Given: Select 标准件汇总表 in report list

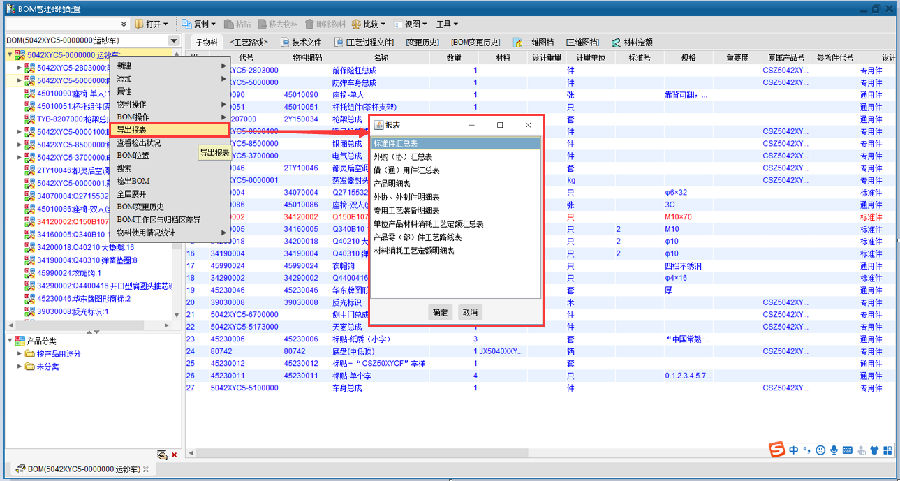Looking at the screenshot, I should click(x=456, y=143).
